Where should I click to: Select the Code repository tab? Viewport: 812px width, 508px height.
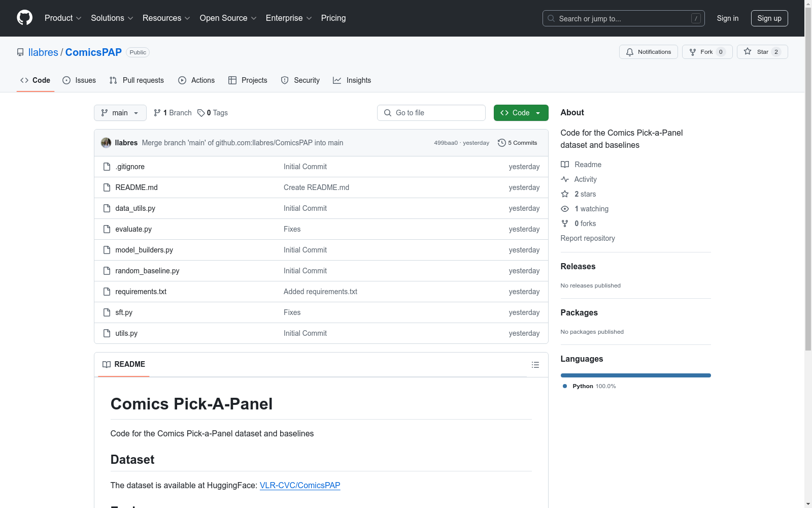pyautogui.click(x=36, y=80)
